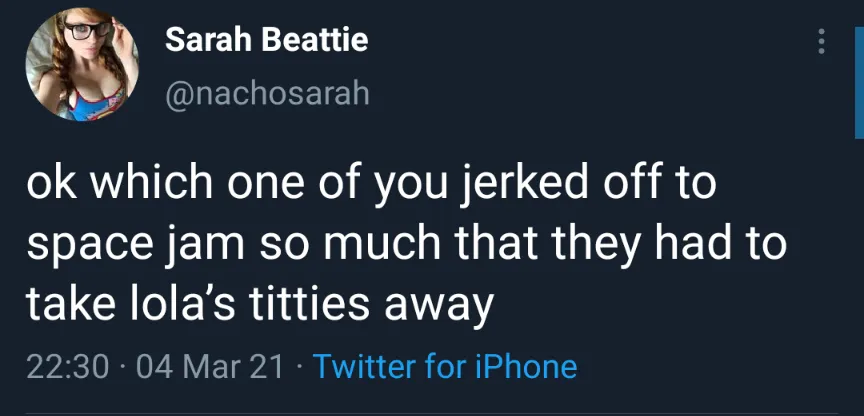The height and width of the screenshot is (416, 864).
Task: Click the 04 Mar 21 date
Action: coord(210,366)
